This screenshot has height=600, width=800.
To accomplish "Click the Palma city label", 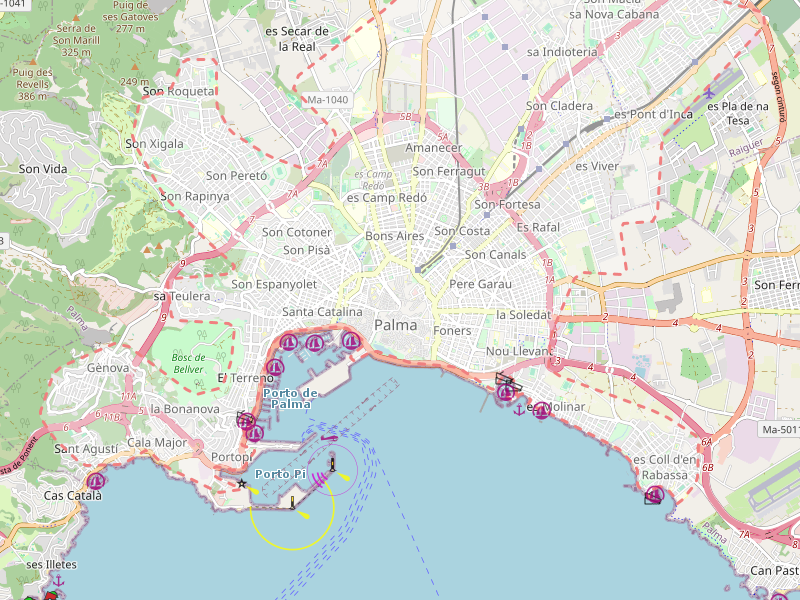I will pyautogui.click(x=395, y=325).
